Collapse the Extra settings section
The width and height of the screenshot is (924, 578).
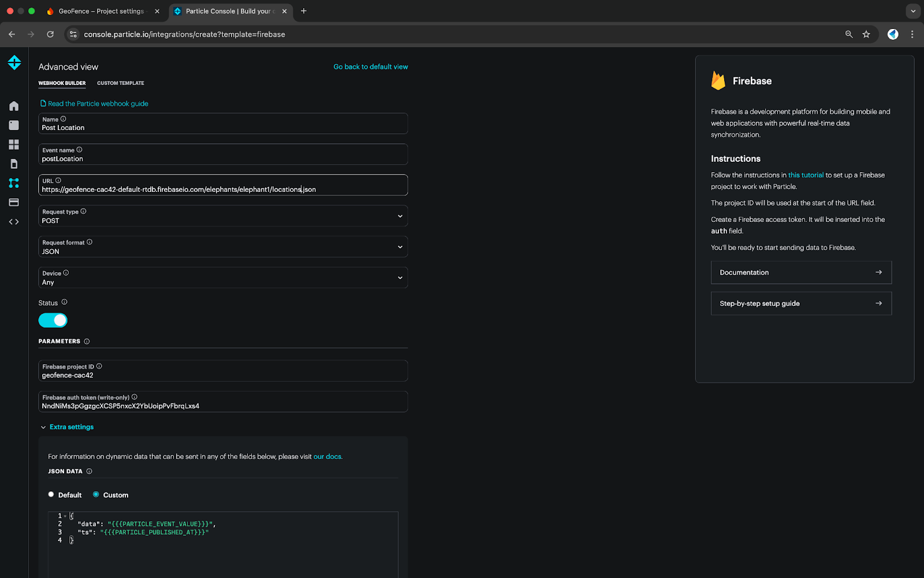coord(67,427)
